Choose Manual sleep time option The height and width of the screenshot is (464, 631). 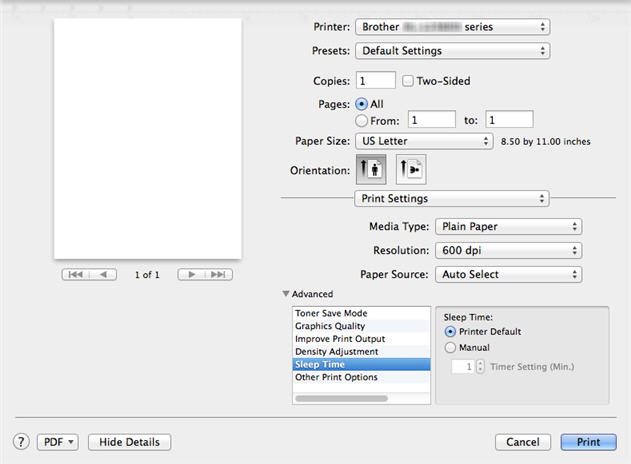click(x=450, y=347)
